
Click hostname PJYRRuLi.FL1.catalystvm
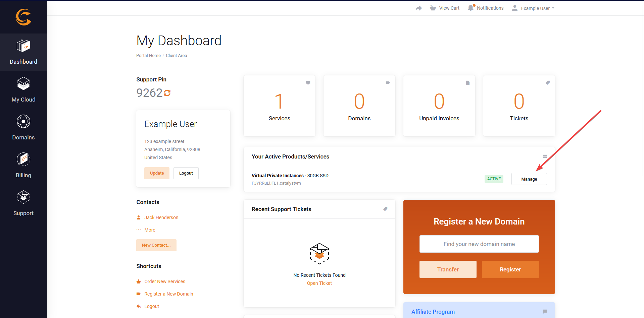(x=276, y=183)
